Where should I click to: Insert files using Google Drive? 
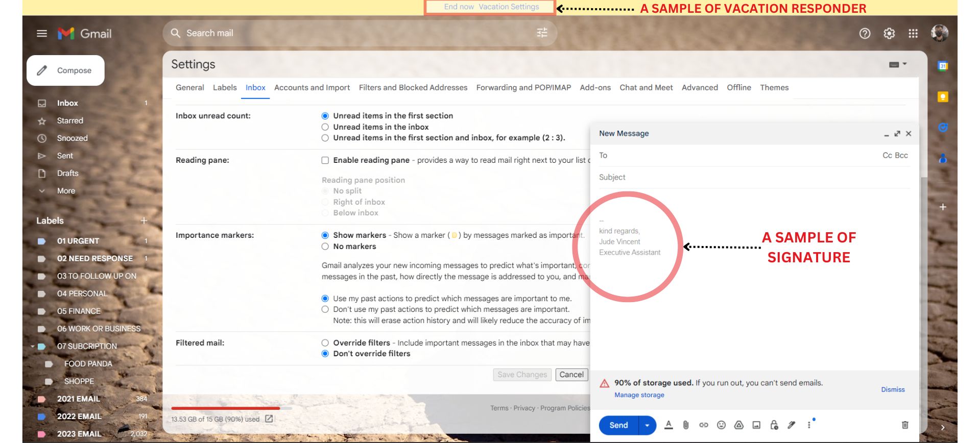tap(738, 425)
